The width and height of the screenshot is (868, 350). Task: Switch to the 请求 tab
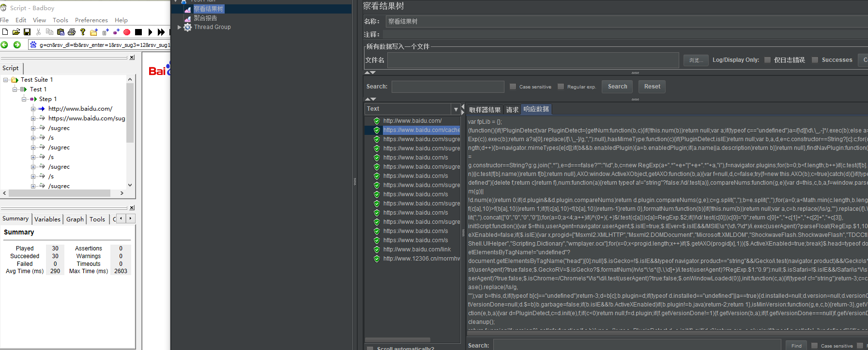point(512,110)
